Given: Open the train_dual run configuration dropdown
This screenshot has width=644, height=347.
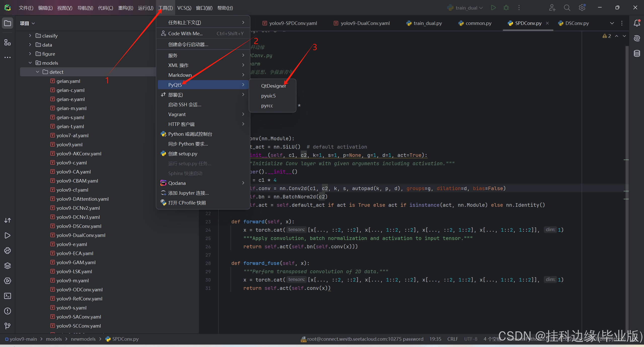Looking at the screenshot, I should pos(465,8).
